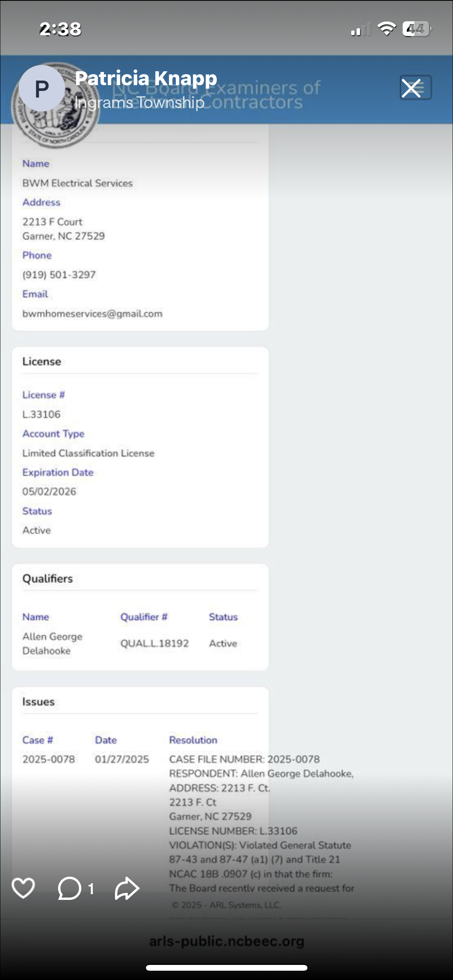The height and width of the screenshot is (980, 453).
Task: Tap the Ingrams Township location label
Action: 139,103
